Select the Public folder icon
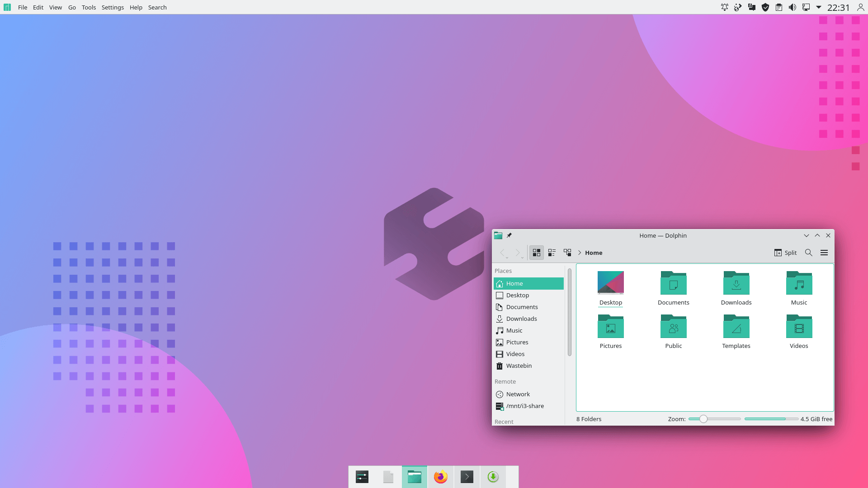868x488 pixels. point(674,326)
